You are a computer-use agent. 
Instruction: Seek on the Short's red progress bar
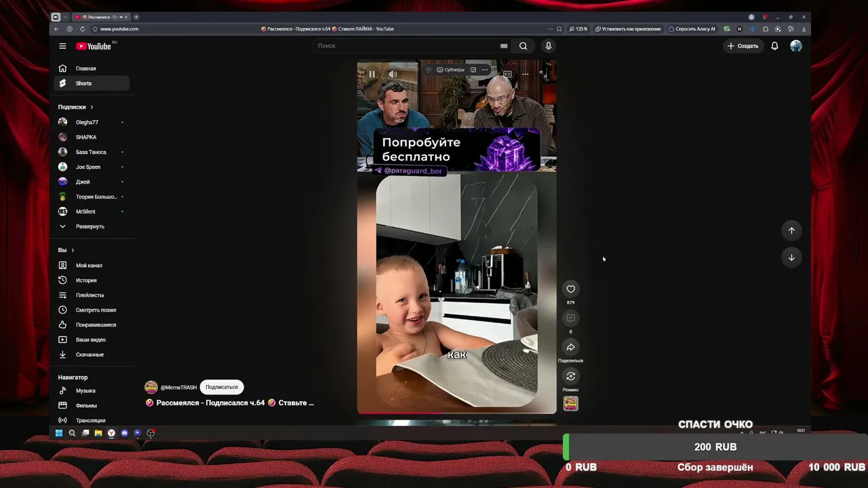[x=456, y=412]
